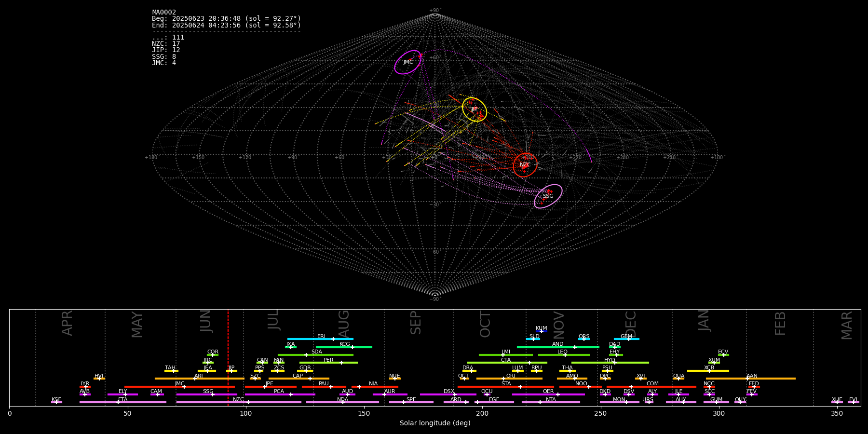The height and width of the screenshot is (434, 868).
Task: Click the AAN orange bar in timeline
Action: coord(751,379)
